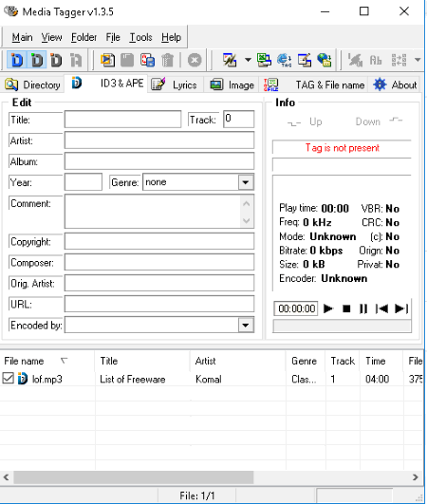Click the globe TAG web lookup icon
This screenshot has width=427, height=504.
coord(284,60)
